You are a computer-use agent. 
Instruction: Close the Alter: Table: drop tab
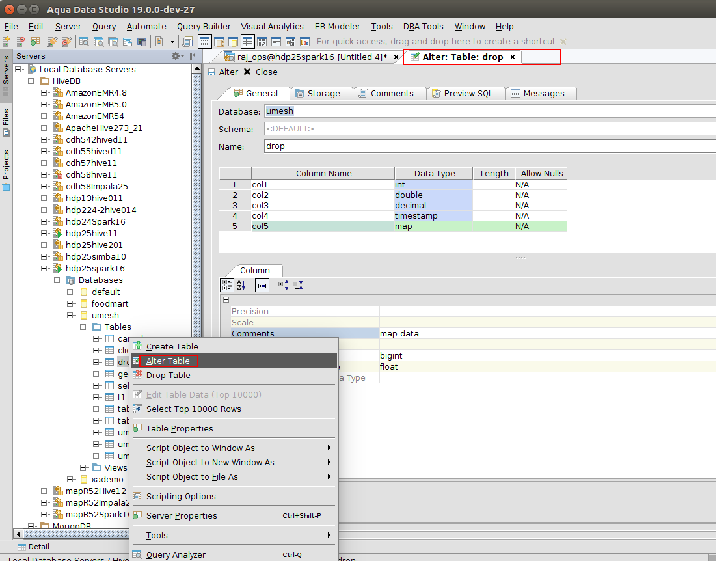(x=513, y=57)
